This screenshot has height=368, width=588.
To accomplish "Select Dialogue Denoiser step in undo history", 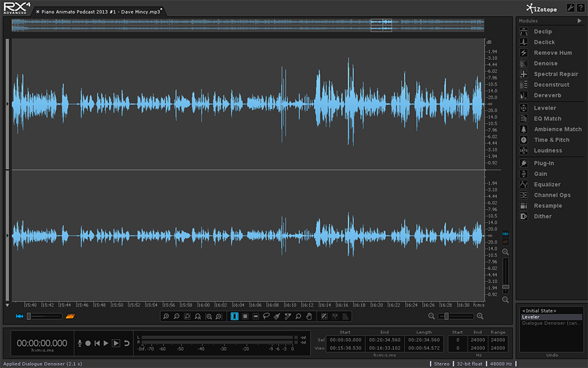I will [552, 323].
